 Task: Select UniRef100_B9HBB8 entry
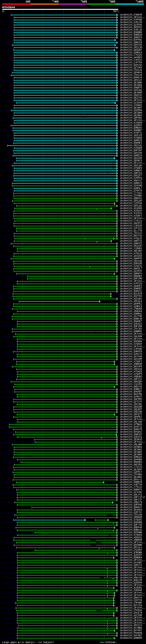coord(131,32)
